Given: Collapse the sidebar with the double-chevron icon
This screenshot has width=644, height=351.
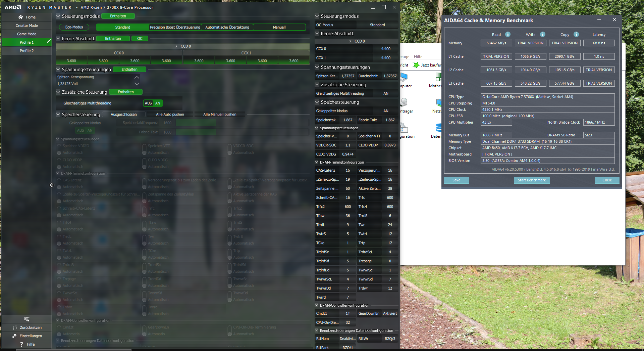Looking at the screenshot, I should 51,185.
